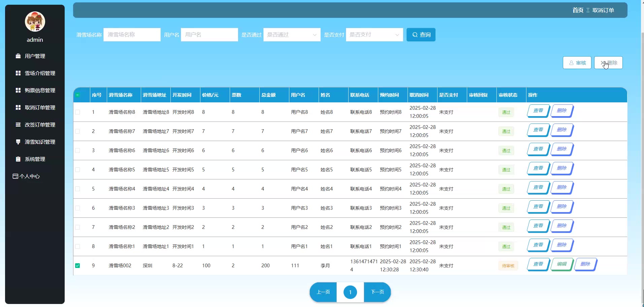The width and height of the screenshot is (644, 307).
Task: Click the briefcase icon beside 用户管理
Action: tap(18, 56)
